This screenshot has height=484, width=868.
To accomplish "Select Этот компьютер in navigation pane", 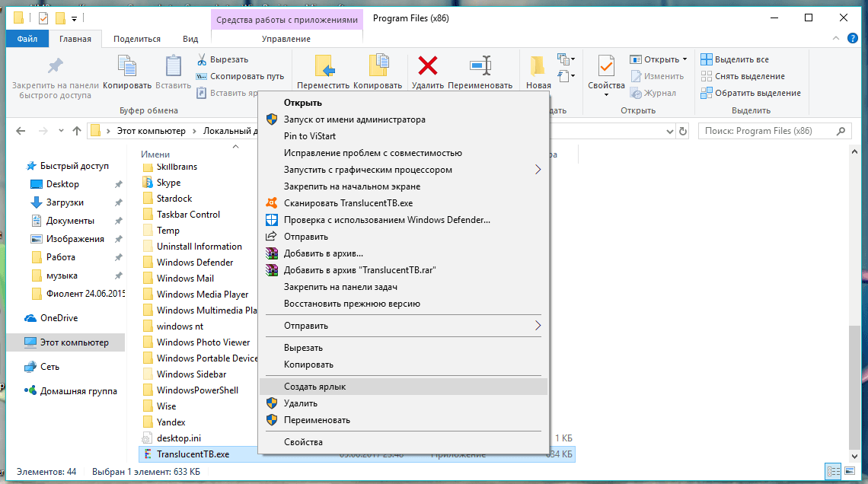I will click(x=65, y=342).
